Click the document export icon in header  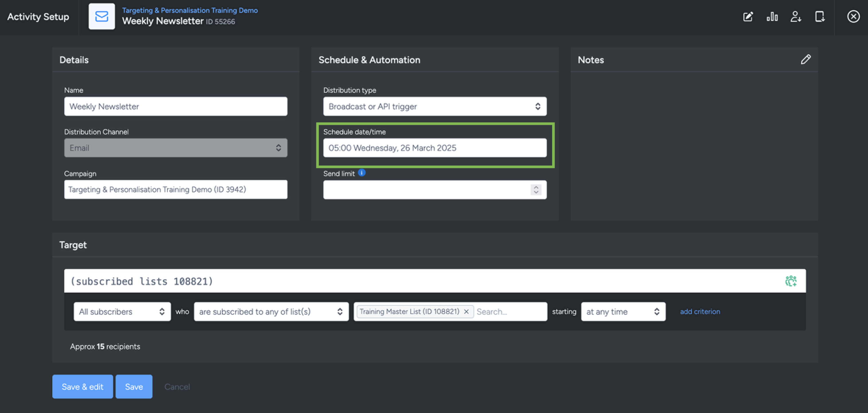pos(819,17)
